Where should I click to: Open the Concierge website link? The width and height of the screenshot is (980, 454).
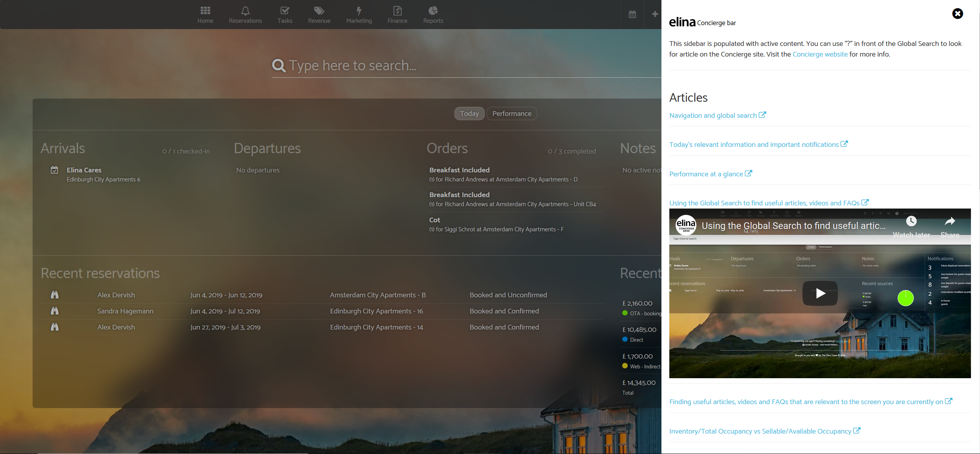tap(820, 54)
